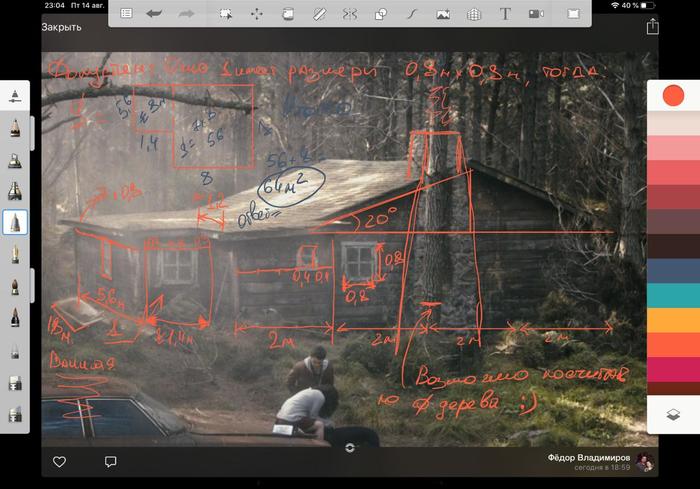
Task: Open the Draw Shapes tool
Action: pos(381,14)
